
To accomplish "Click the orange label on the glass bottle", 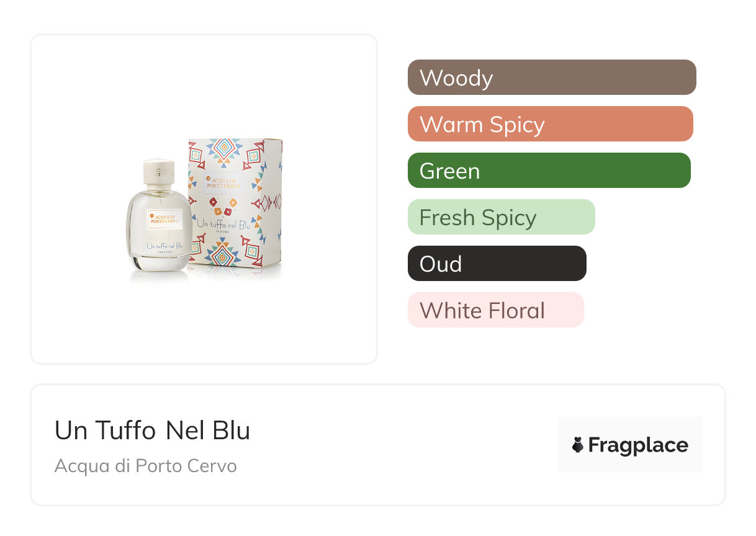I will click(x=164, y=219).
